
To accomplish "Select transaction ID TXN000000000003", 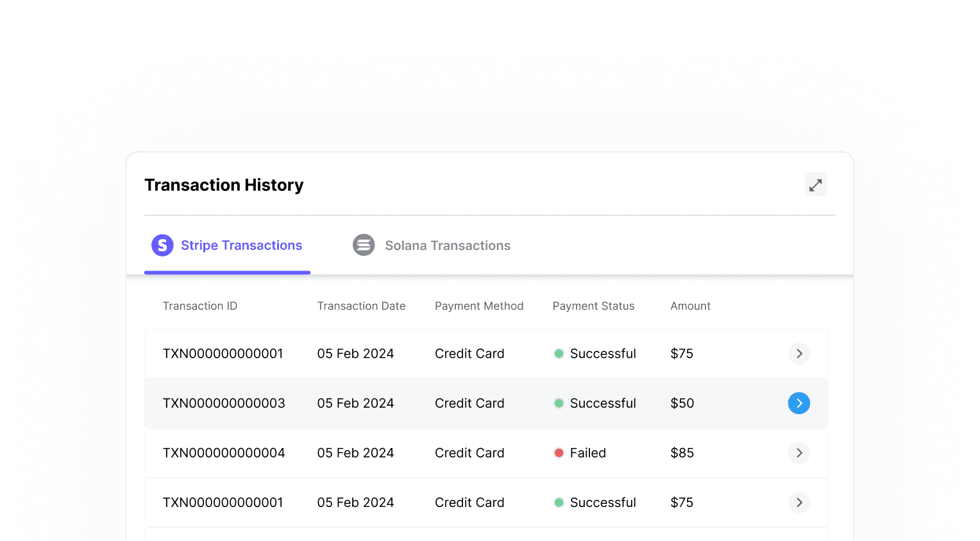I will point(224,403).
